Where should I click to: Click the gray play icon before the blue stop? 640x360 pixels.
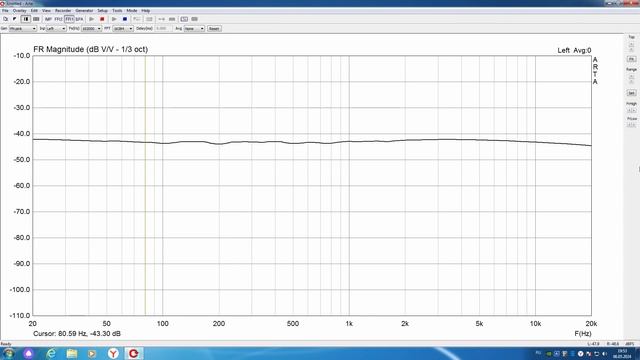pos(114,19)
